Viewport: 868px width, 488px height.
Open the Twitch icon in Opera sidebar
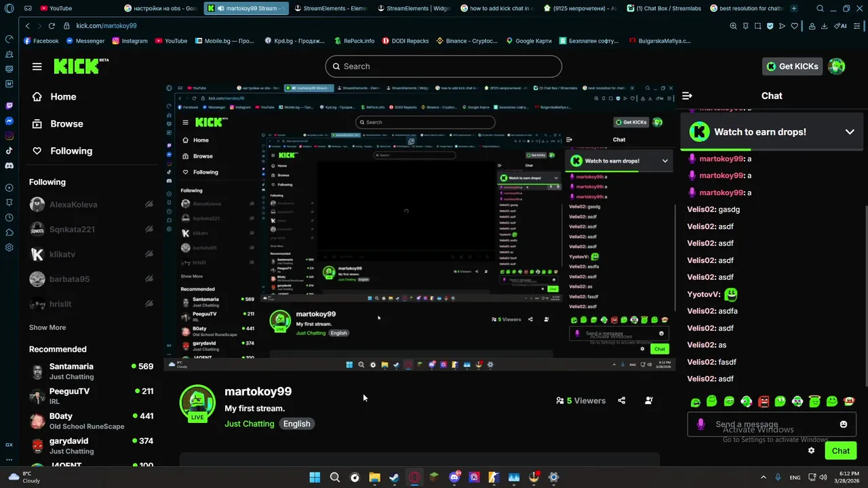click(x=9, y=106)
